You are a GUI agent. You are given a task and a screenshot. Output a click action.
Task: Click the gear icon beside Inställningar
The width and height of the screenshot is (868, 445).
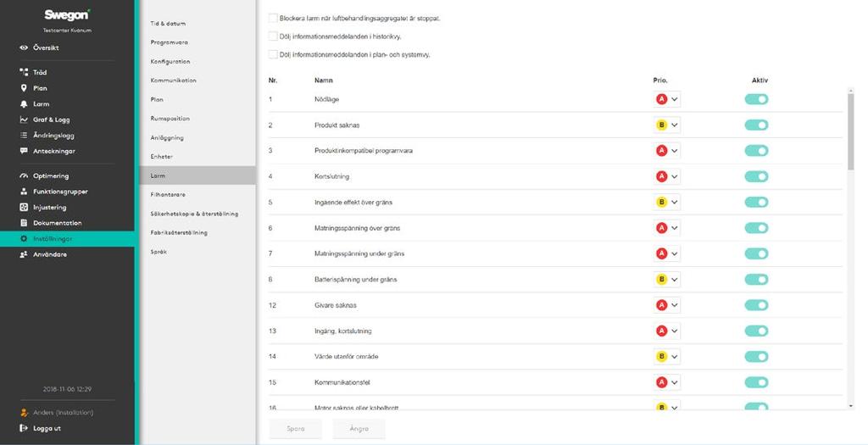[x=24, y=238]
